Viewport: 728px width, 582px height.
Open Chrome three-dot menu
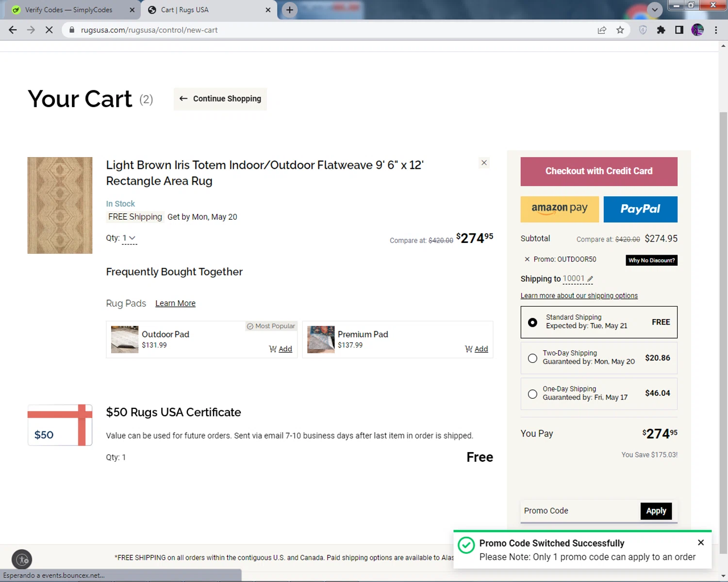pyautogui.click(x=716, y=30)
